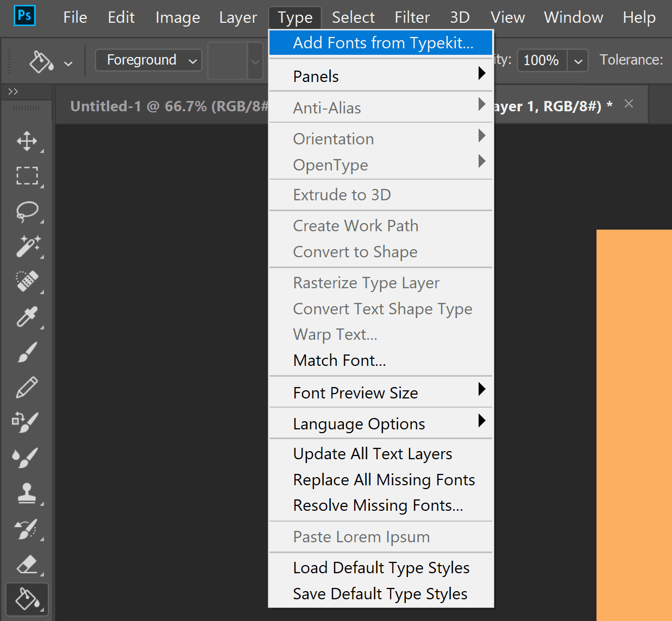Click the opacity 100% value field
Image resolution: width=672 pixels, height=621 pixels.
(542, 61)
